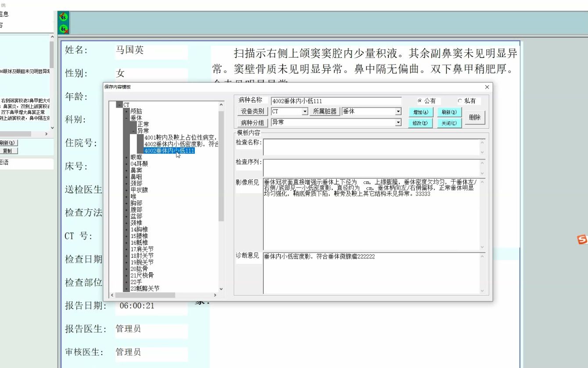The image size is (588, 368).
Task: Select the 公有 radio button
Action: tap(420, 101)
